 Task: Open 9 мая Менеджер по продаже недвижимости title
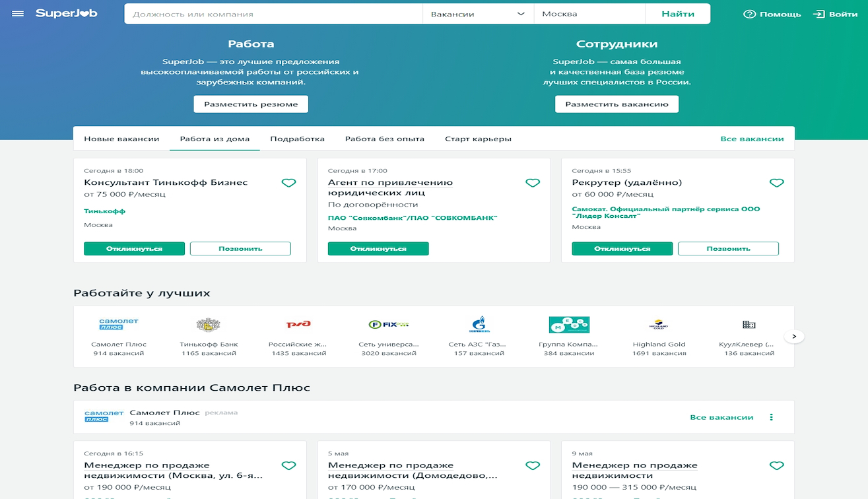tap(635, 471)
